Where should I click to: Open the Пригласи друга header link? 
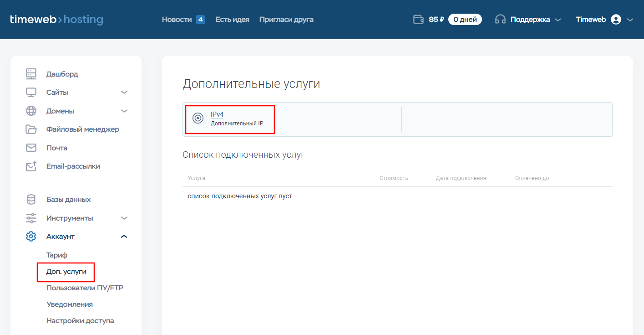click(286, 20)
